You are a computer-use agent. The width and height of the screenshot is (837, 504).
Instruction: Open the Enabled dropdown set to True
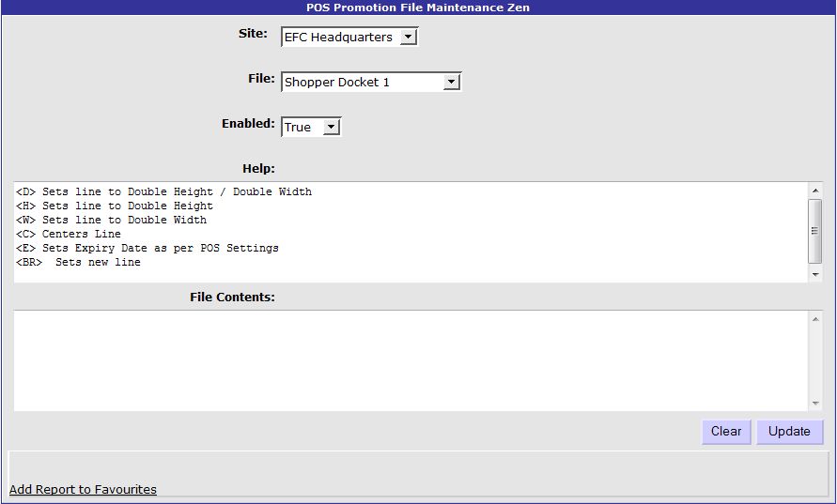(331, 128)
